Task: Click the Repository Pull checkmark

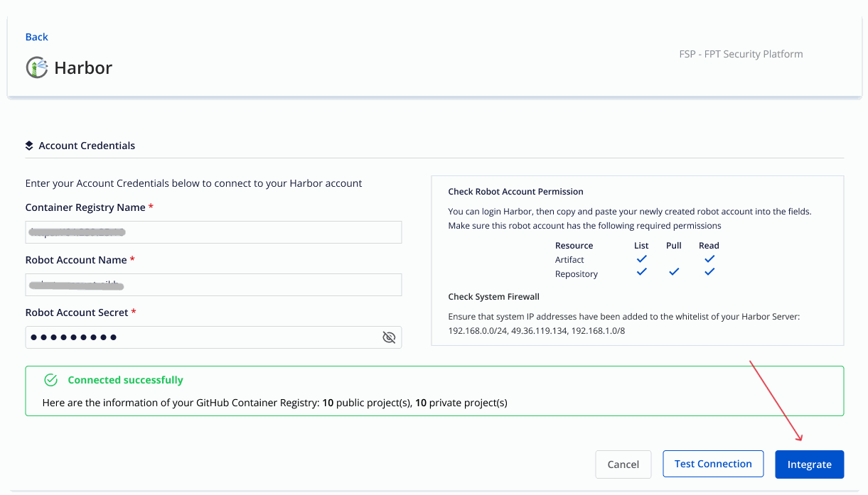Action: pyautogui.click(x=674, y=272)
